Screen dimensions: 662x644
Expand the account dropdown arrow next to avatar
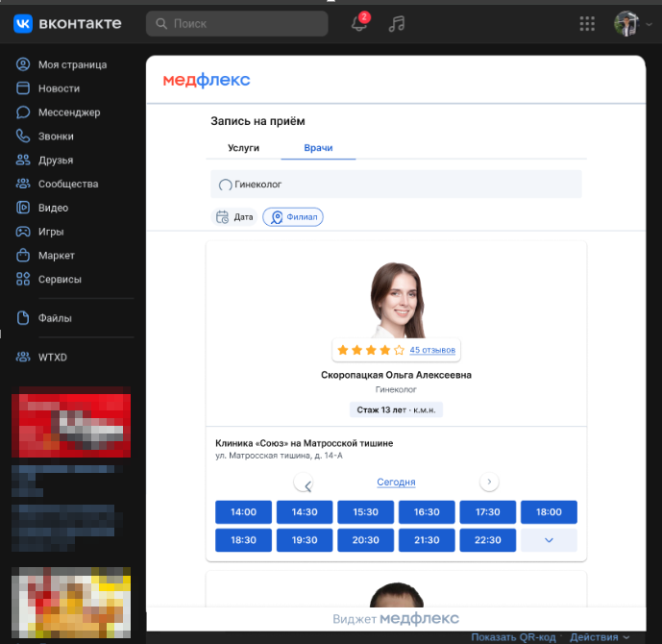coord(649,24)
